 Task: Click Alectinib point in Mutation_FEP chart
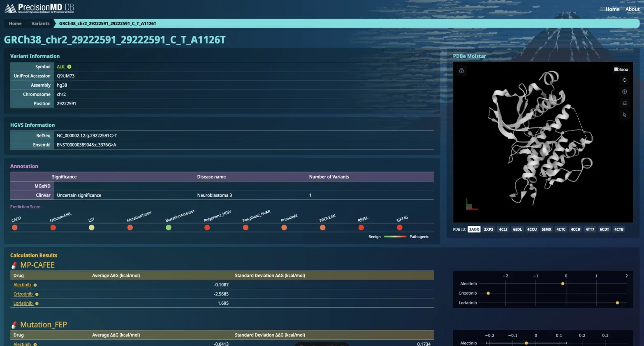coord(526,343)
